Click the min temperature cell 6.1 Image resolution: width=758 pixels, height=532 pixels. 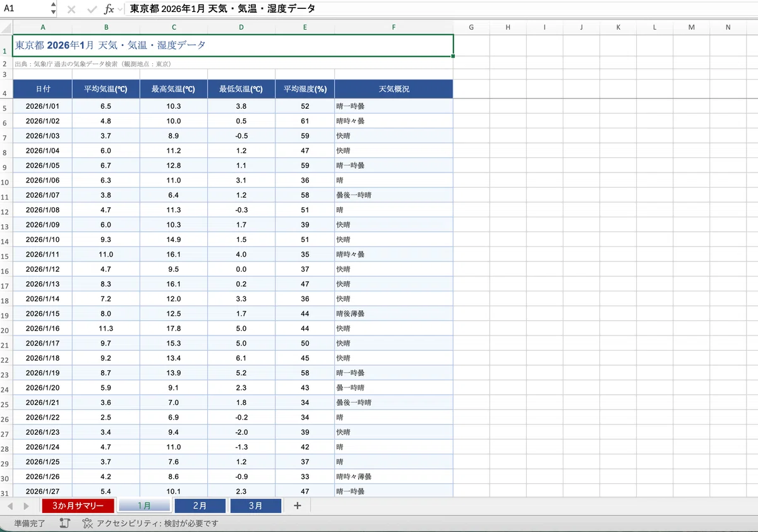(241, 358)
